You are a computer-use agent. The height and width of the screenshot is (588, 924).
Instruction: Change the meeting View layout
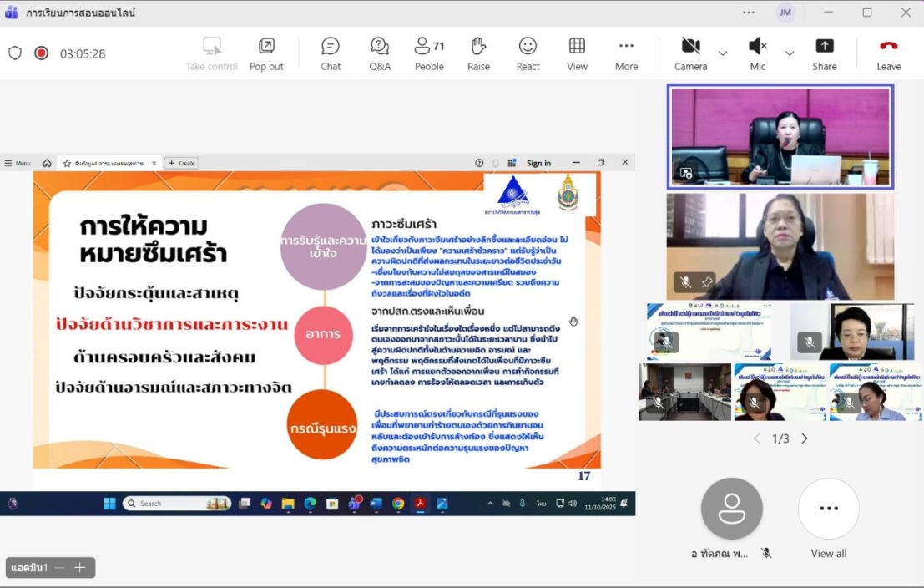(577, 53)
